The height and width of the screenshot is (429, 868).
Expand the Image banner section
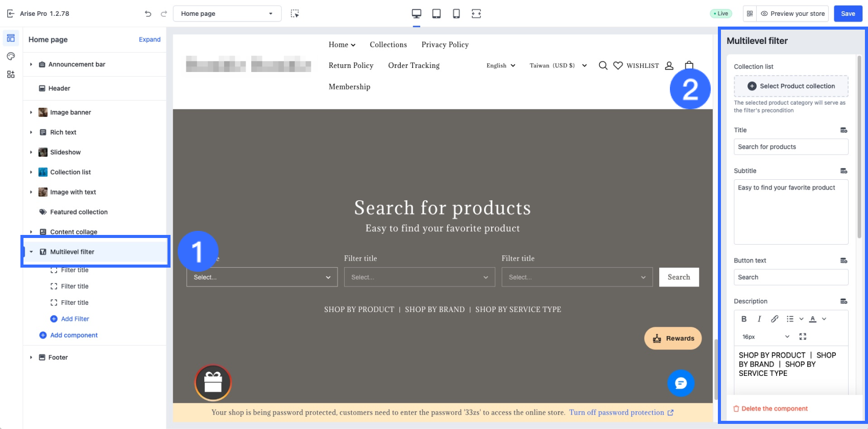31,112
